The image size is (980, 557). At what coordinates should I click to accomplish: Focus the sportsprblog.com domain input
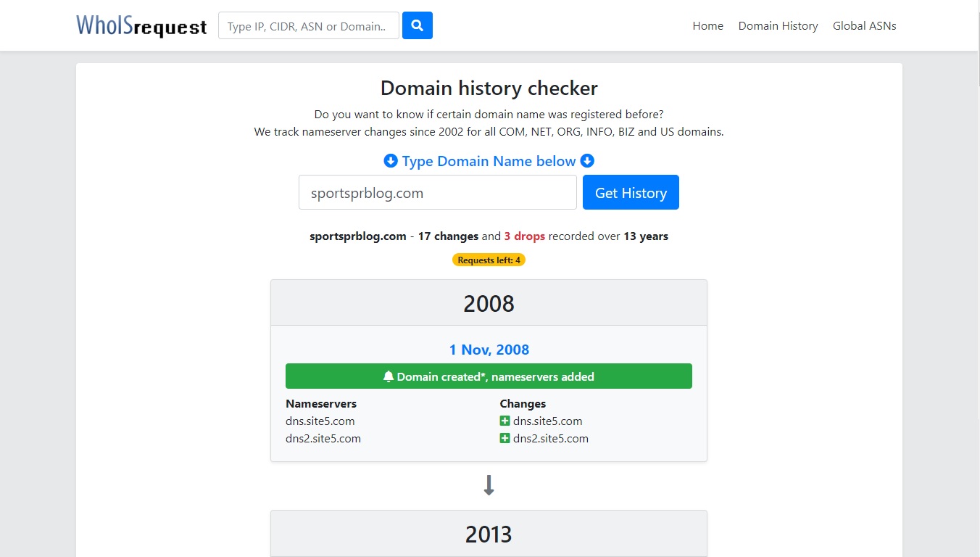pyautogui.click(x=438, y=192)
